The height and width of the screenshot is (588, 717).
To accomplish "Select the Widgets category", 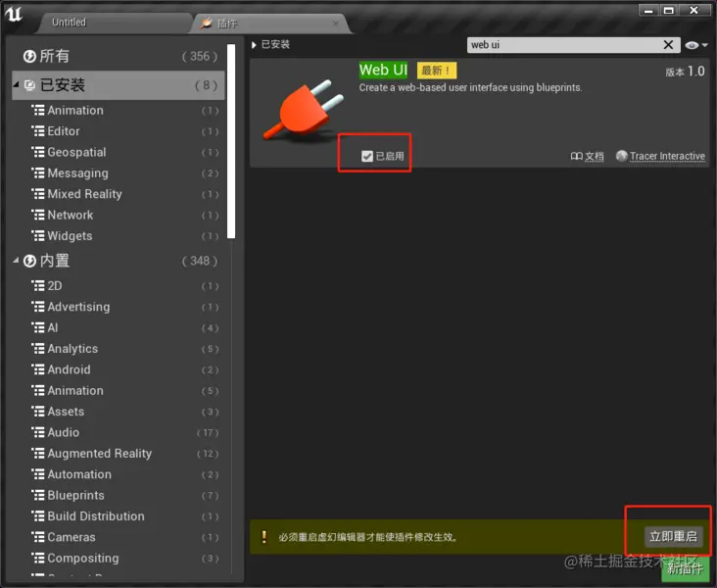I will (119, 236).
